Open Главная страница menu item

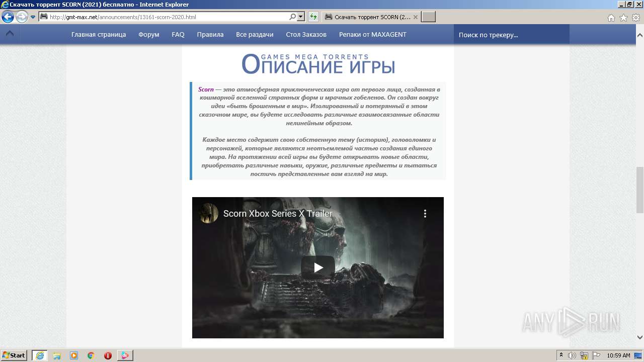99,35
